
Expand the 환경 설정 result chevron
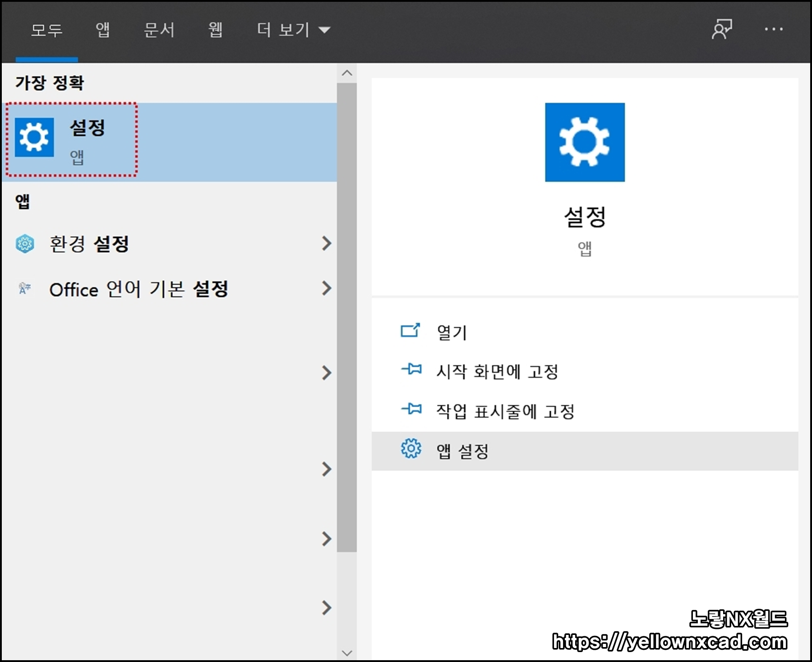[x=327, y=244]
